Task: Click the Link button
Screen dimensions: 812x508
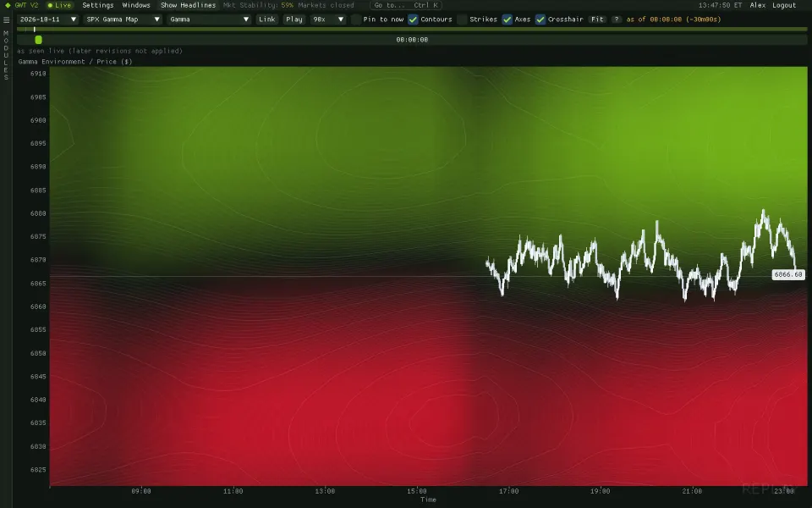Action: pyautogui.click(x=267, y=19)
